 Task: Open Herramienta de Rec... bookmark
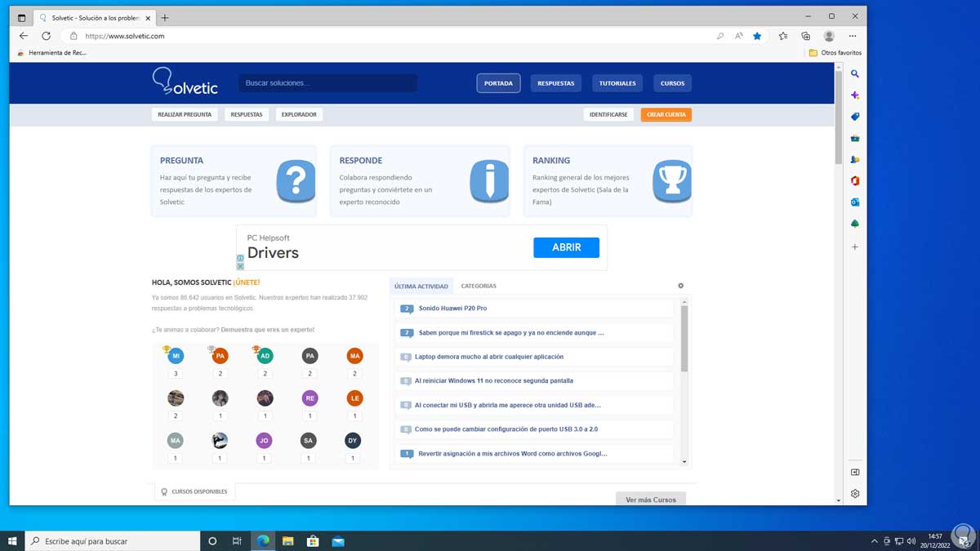tap(51, 53)
